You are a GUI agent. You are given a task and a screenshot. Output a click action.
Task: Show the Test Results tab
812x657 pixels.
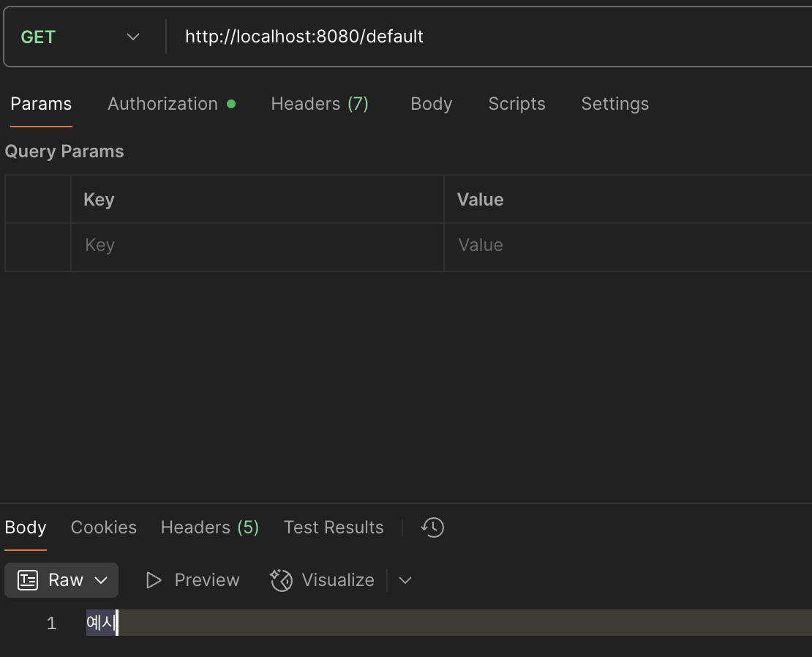point(334,528)
